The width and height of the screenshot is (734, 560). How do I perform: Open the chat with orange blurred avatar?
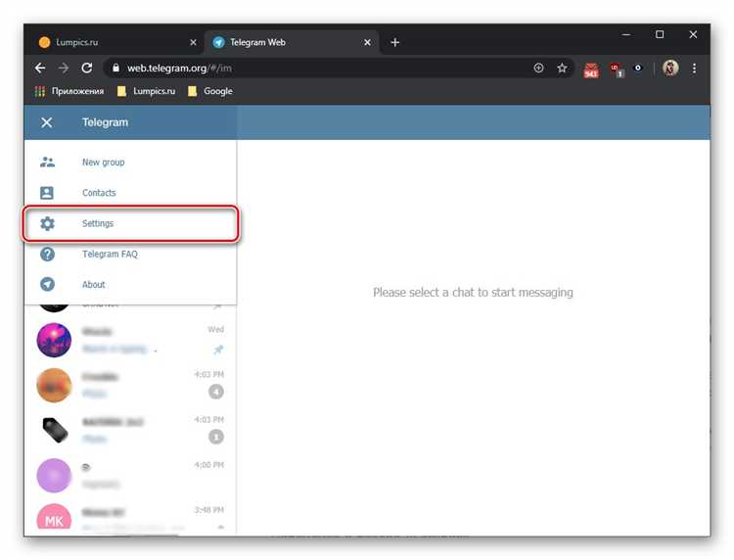[130, 386]
